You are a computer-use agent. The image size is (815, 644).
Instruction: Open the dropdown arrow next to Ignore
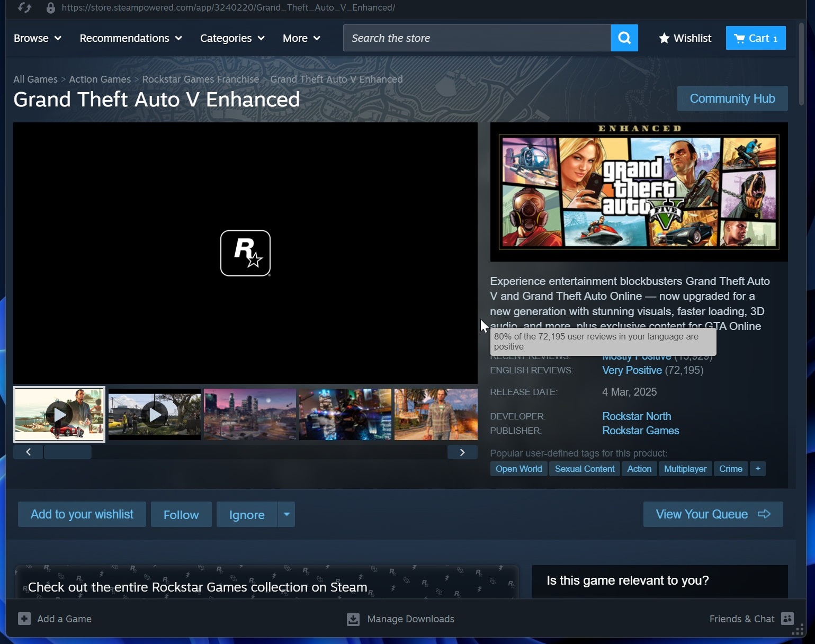point(286,514)
